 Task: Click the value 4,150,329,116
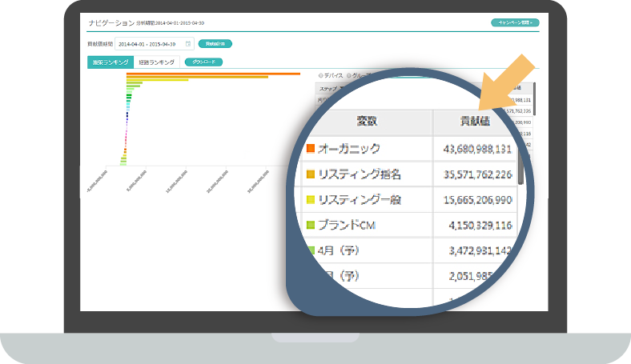480,226
